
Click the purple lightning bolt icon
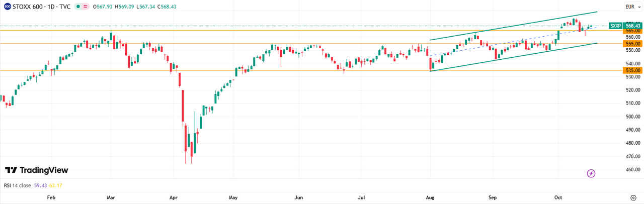pos(591,173)
